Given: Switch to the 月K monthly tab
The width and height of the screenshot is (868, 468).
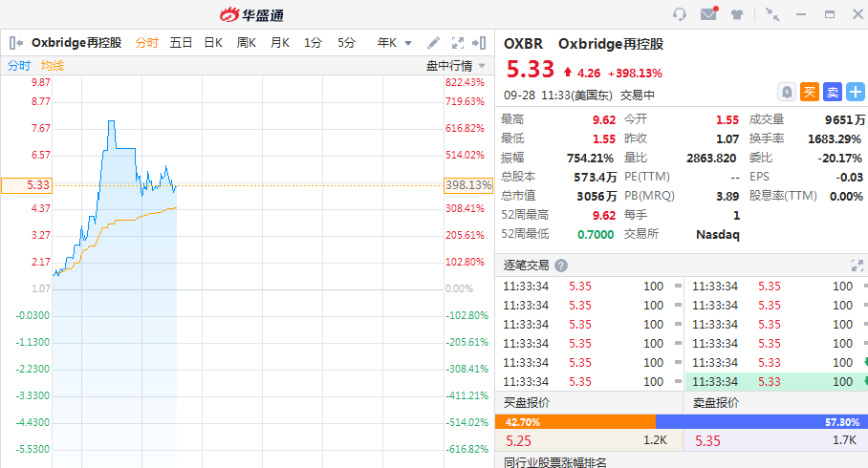Looking at the screenshot, I should [x=279, y=43].
